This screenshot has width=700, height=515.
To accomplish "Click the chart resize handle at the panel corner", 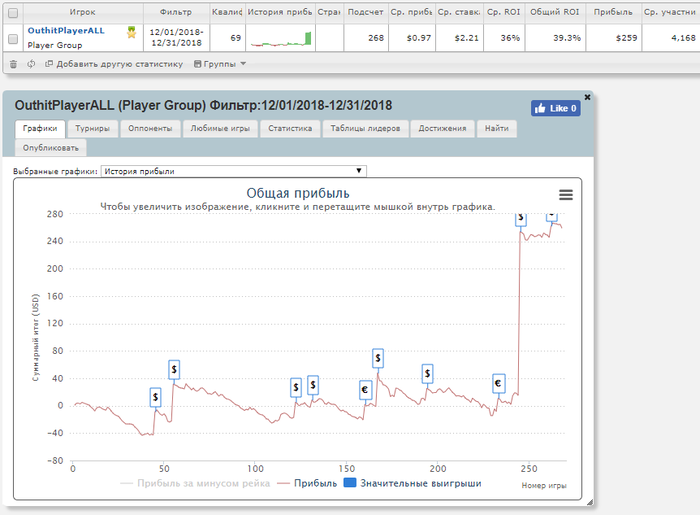I will pyautogui.click(x=590, y=503).
